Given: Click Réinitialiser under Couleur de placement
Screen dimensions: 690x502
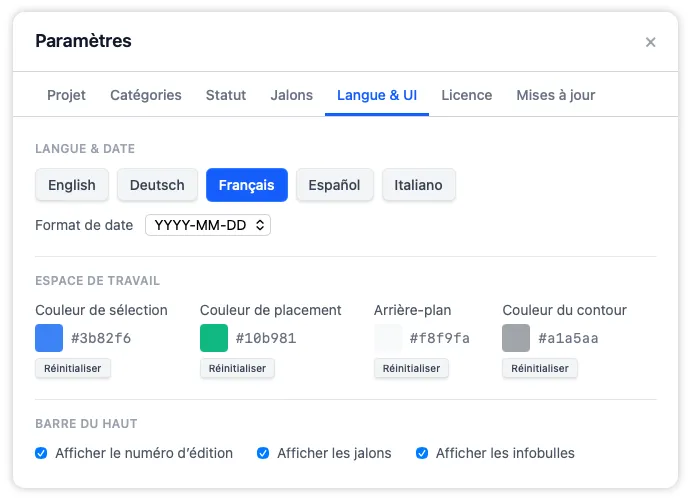Looking at the screenshot, I should 237,368.
